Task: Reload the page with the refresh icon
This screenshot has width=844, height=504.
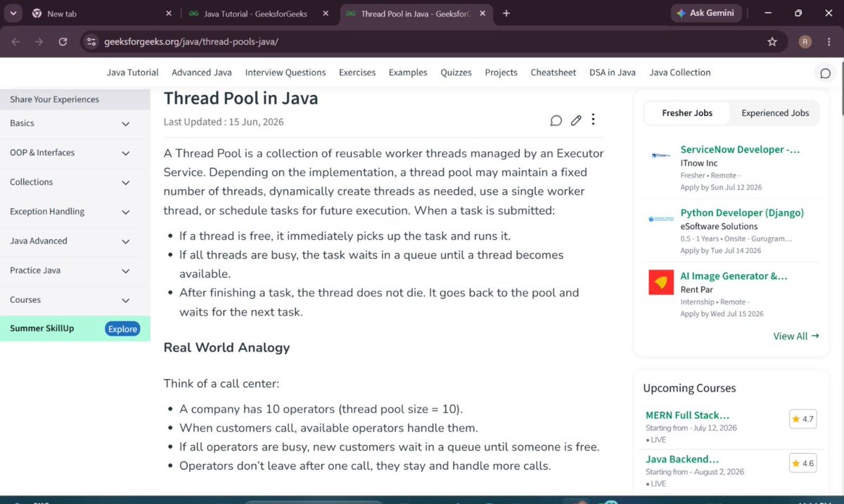Action: point(63,41)
